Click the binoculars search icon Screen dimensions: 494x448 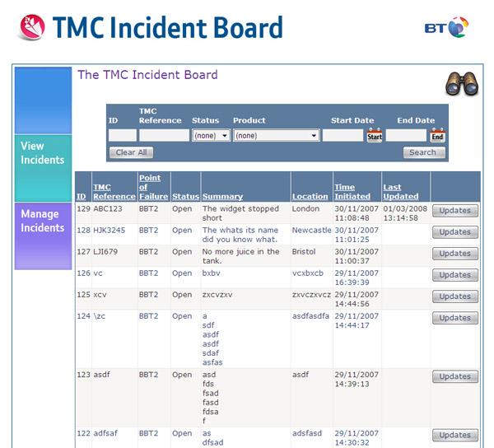tap(462, 83)
